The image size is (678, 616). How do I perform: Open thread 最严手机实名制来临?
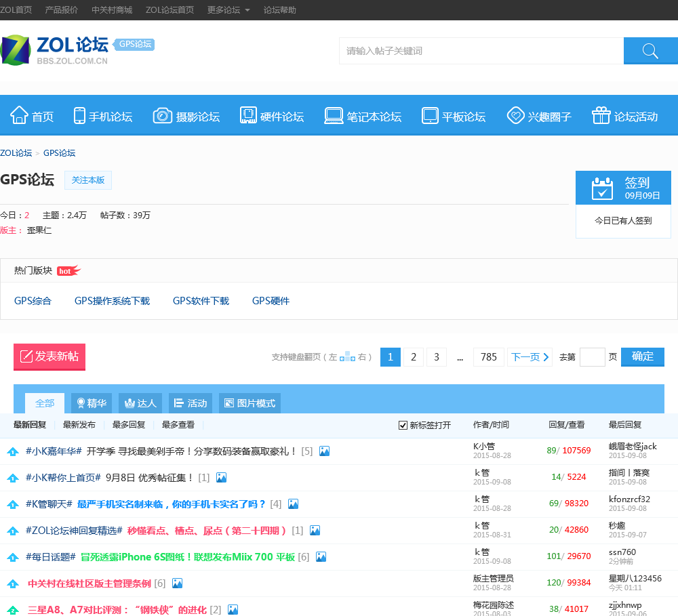click(172, 504)
